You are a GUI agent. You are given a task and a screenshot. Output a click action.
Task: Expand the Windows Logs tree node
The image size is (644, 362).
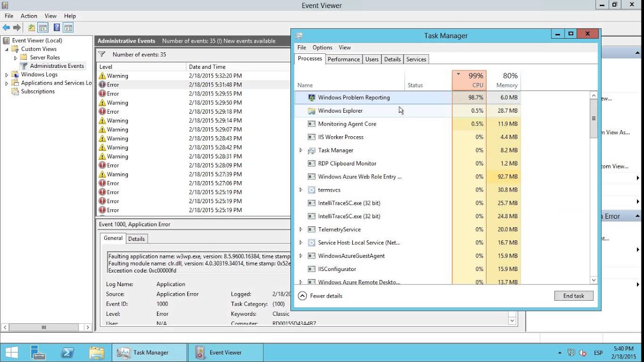[7, 75]
